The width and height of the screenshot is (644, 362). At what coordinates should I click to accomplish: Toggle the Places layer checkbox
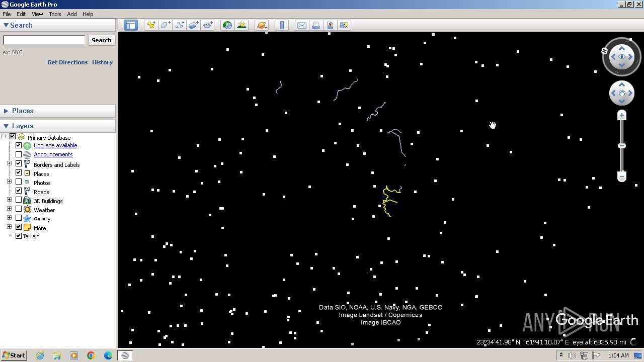tap(19, 173)
